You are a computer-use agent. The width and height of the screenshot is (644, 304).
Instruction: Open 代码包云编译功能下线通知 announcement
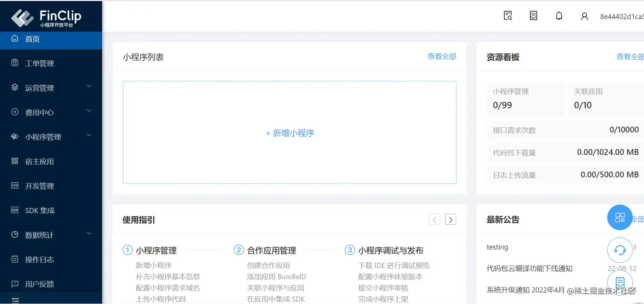tap(529, 269)
